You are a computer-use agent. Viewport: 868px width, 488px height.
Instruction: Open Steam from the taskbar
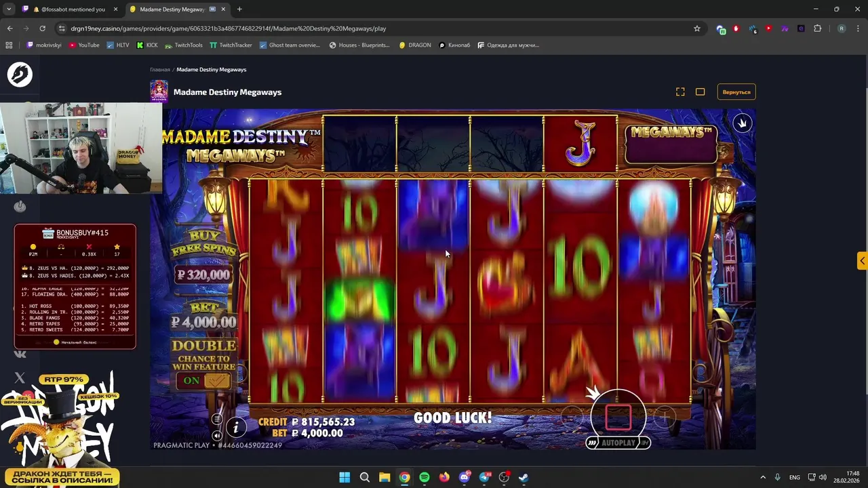pos(524,477)
